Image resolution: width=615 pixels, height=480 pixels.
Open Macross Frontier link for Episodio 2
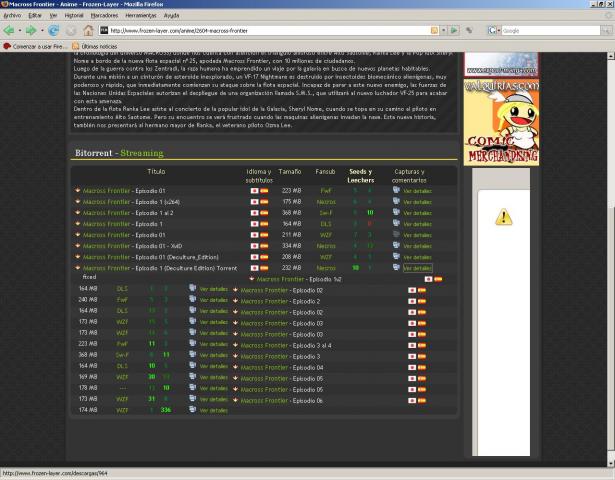264,301
